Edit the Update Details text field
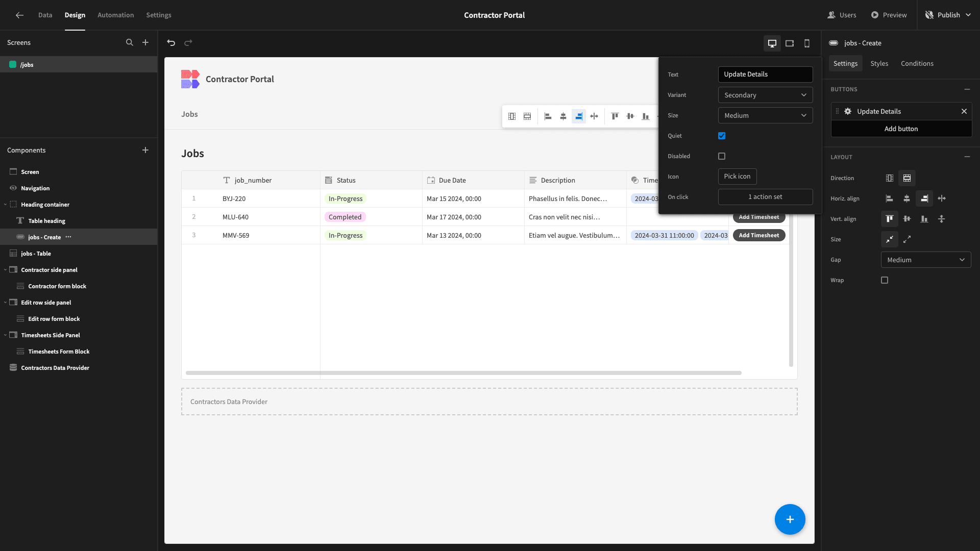Screen dimensions: 980x551 click(x=765, y=74)
